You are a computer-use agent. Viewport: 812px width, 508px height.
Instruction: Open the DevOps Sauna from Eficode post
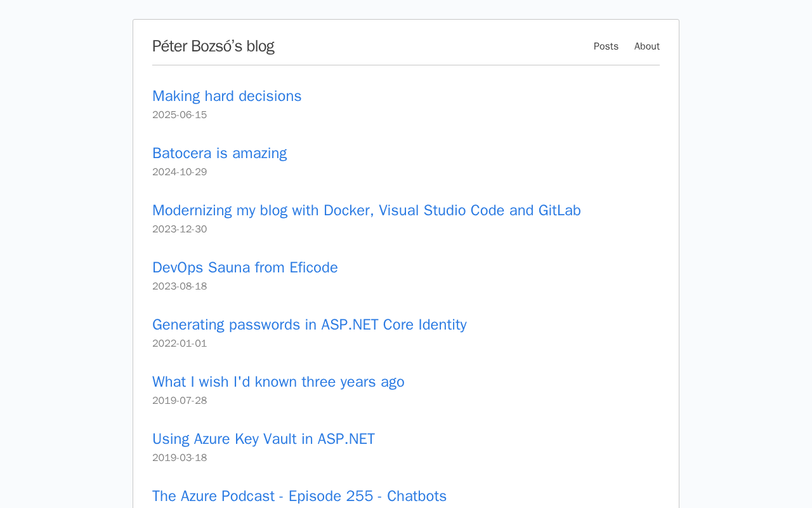(x=245, y=267)
